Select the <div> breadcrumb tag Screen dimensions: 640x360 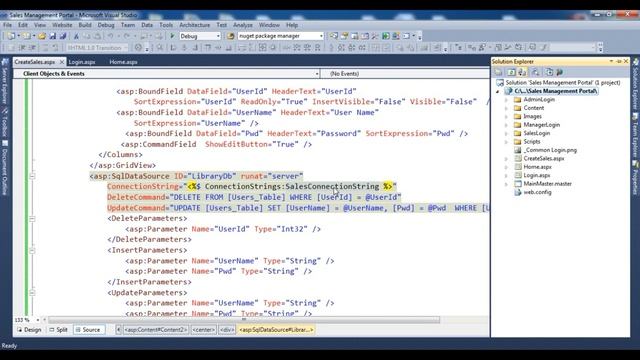pyautogui.click(x=227, y=330)
